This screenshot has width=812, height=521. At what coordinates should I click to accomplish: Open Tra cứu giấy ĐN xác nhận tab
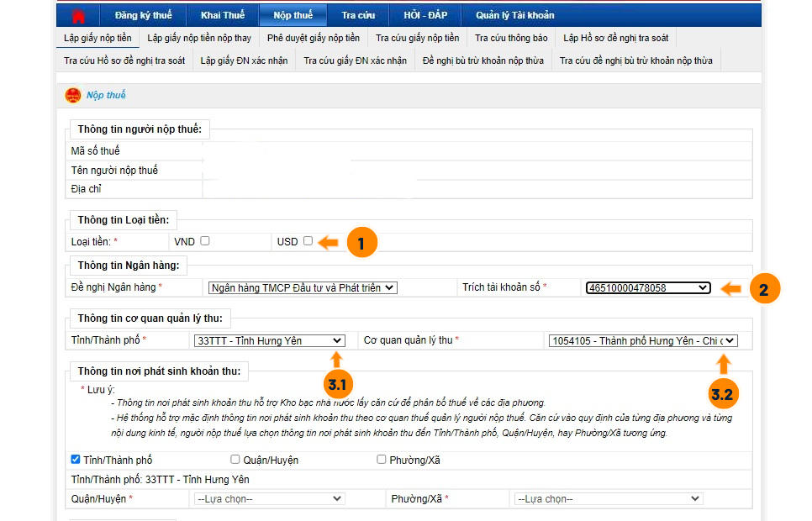[x=356, y=61]
